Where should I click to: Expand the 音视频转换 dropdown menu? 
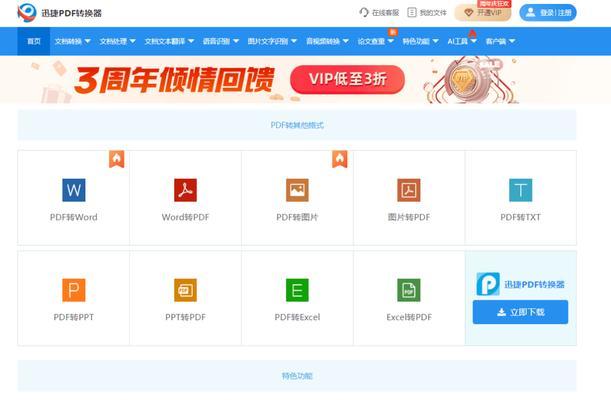point(327,41)
